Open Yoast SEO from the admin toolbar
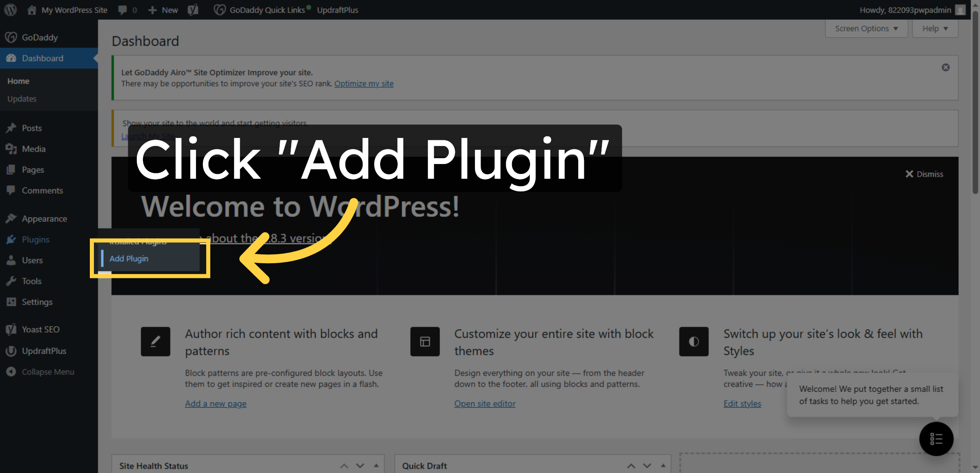The width and height of the screenshot is (980, 473). tap(193, 10)
